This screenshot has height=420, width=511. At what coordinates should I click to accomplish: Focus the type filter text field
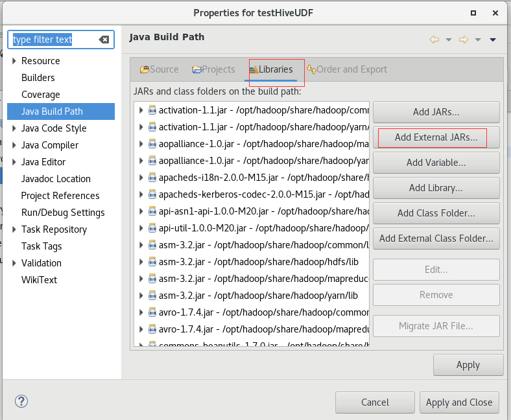pos(61,40)
